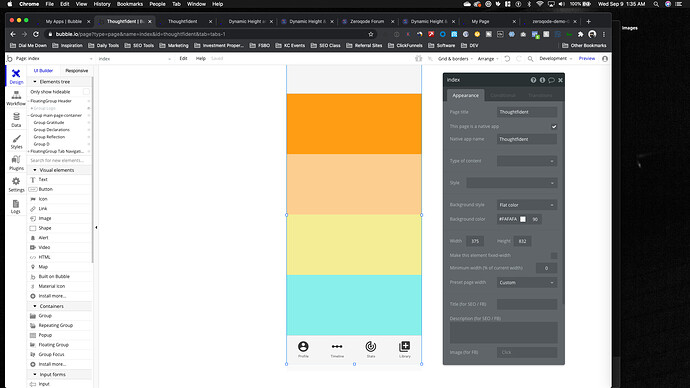Viewport: 690px width, 388px height.
Task: Open the Arrange dropdown
Action: (x=488, y=59)
